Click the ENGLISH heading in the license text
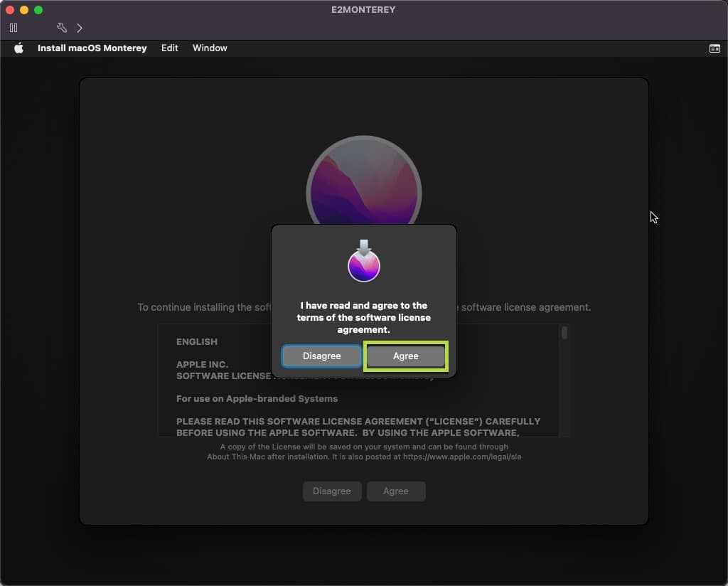 [197, 342]
